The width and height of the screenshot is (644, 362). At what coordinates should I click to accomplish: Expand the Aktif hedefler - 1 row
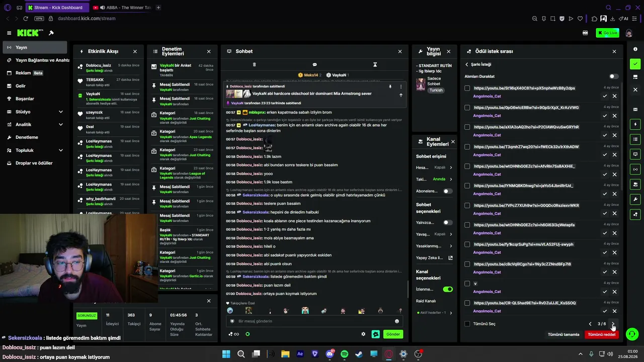[434, 313]
